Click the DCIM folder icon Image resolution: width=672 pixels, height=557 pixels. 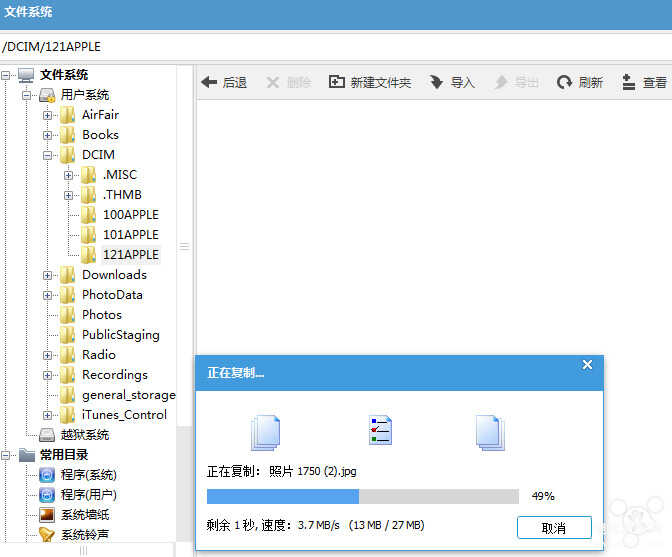tap(67, 155)
